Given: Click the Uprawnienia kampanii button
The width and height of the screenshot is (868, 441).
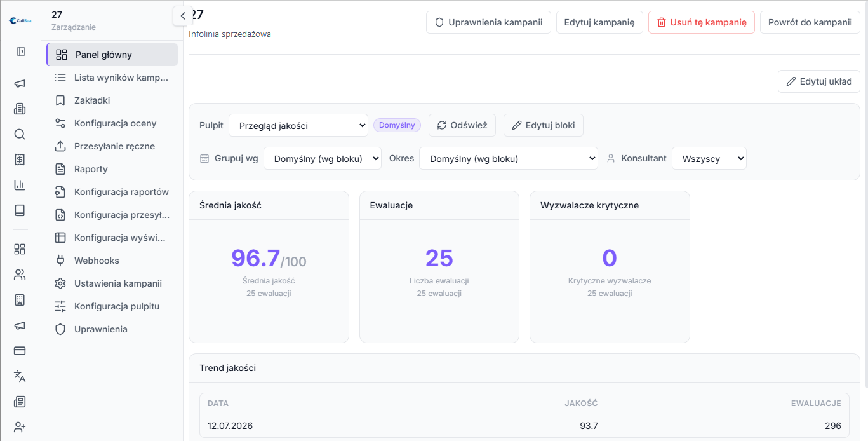Looking at the screenshot, I should [x=488, y=22].
